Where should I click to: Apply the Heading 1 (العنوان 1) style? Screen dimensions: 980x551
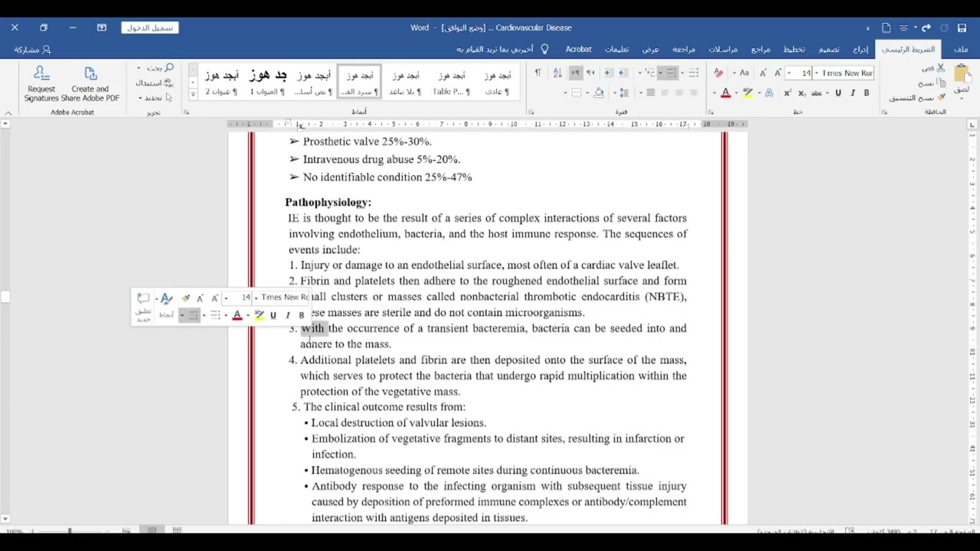click(267, 83)
